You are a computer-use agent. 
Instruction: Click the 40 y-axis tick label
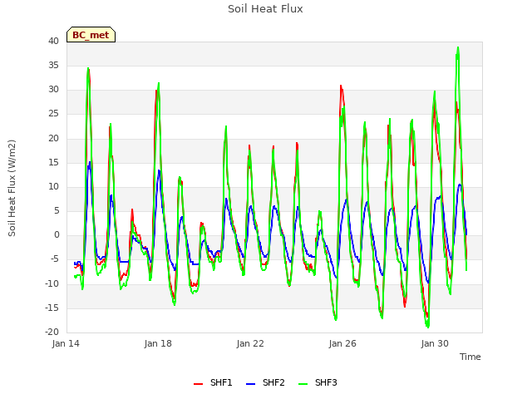(53, 41)
